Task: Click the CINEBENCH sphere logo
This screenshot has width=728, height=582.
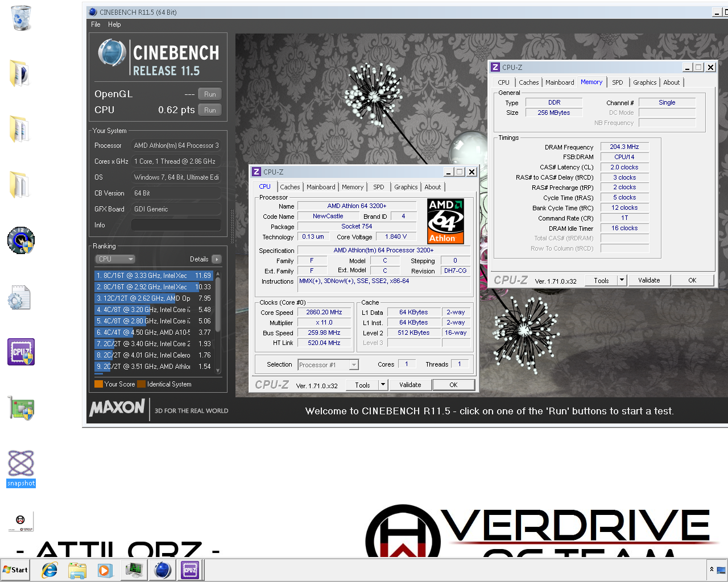Action: (111, 53)
